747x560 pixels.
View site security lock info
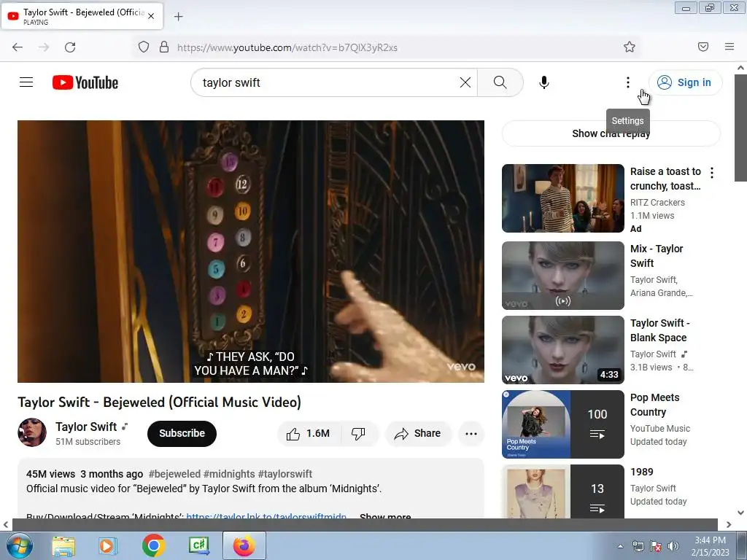coord(164,47)
